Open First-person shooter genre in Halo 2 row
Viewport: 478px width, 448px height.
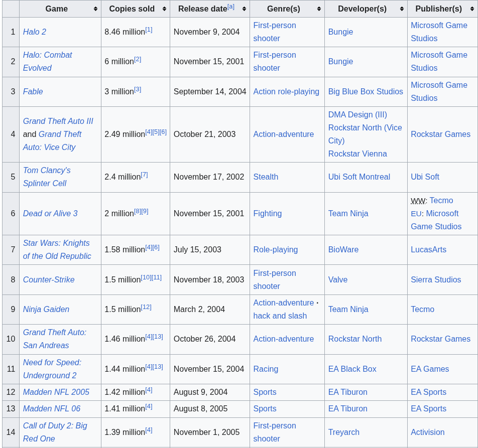[x=275, y=32]
